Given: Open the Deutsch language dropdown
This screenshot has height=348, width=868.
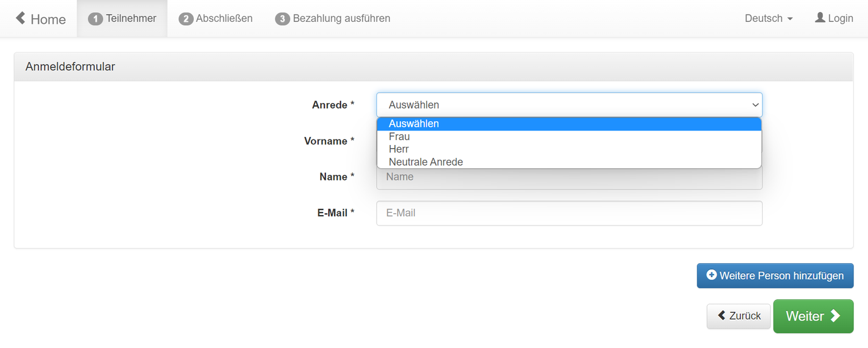Looking at the screenshot, I should tap(769, 18).
